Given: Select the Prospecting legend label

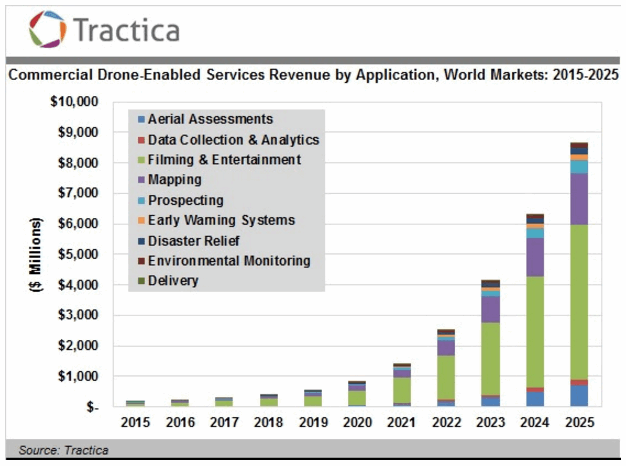Looking at the screenshot, I should 185,200.
